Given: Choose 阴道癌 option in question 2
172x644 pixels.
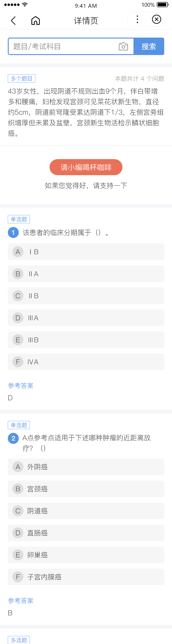Looking at the screenshot, I should (x=86, y=511).
